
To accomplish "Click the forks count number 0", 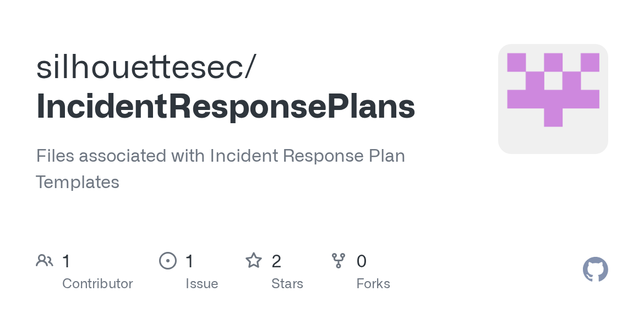I will (362, 261).
